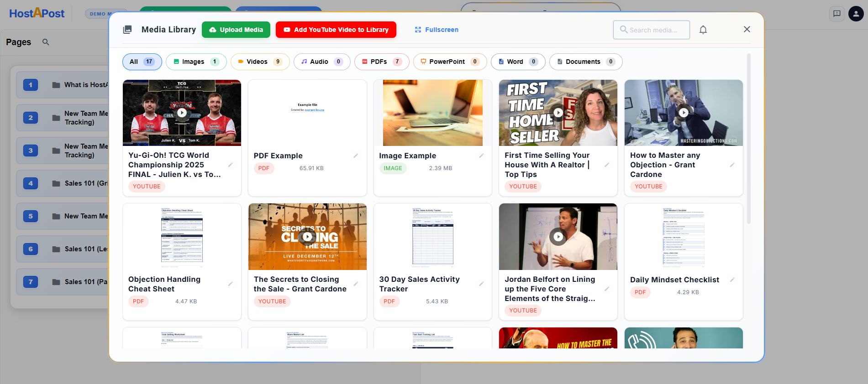Play The Secrets to Closing the Sale video
Viewport: 868px width, 384px height.
click(307, 237)
